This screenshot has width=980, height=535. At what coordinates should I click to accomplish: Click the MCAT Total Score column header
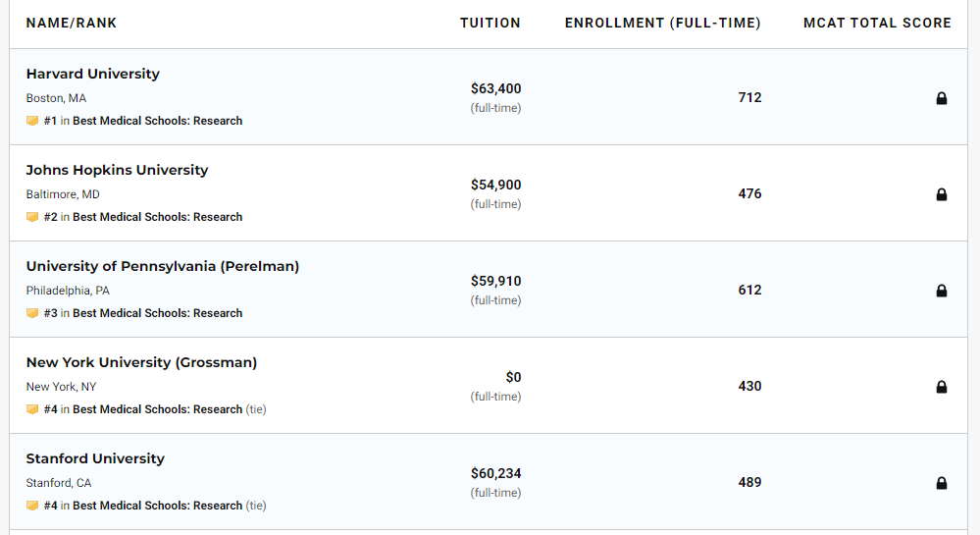coord(877,23)
